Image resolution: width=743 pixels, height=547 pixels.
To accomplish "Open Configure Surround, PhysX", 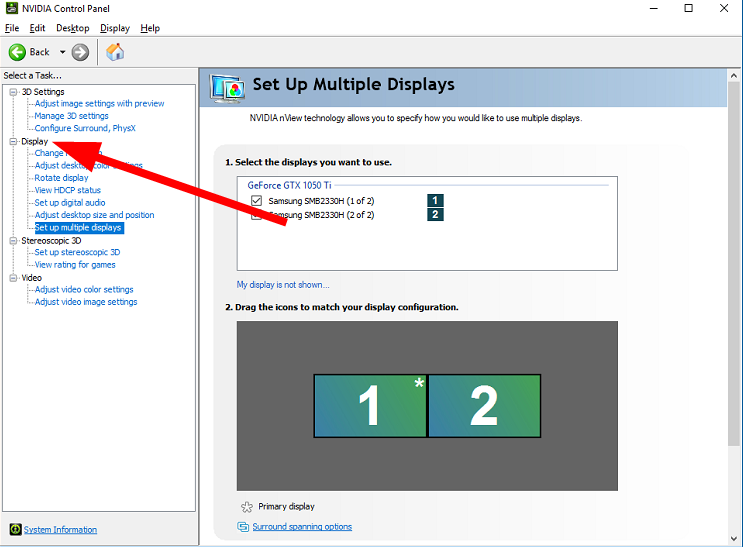I will point(85,128).
